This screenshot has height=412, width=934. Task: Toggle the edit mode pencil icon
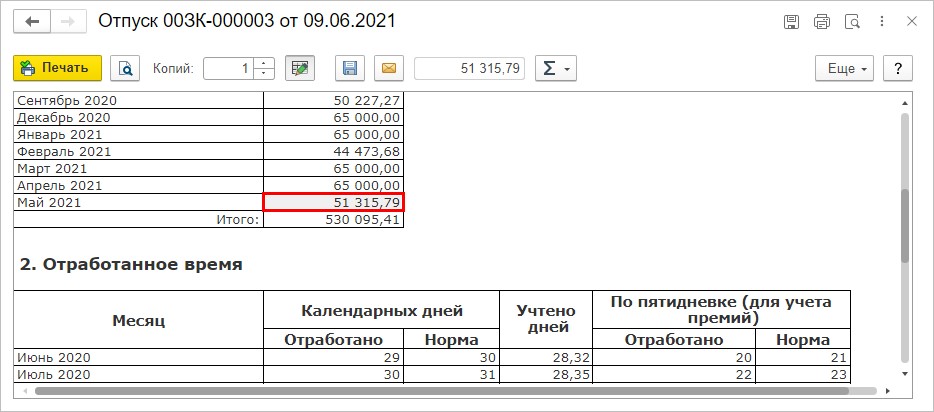click(300, 68)
